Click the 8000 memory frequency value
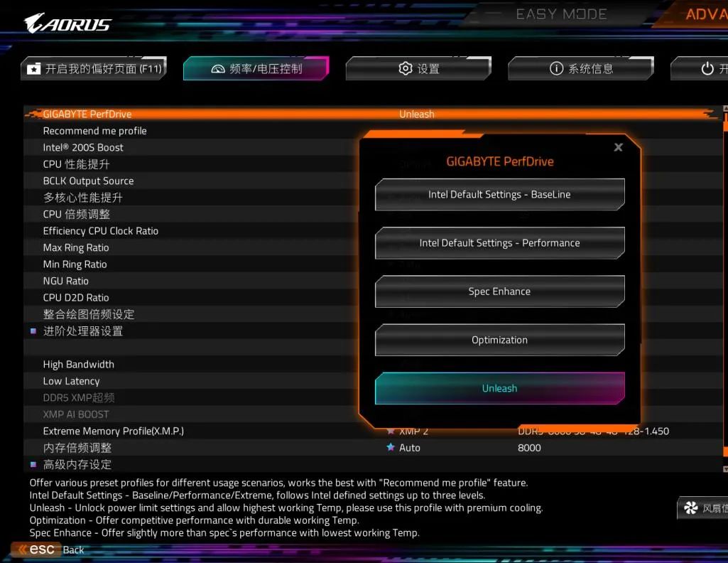728x563 pixels. tap(529, 448)
